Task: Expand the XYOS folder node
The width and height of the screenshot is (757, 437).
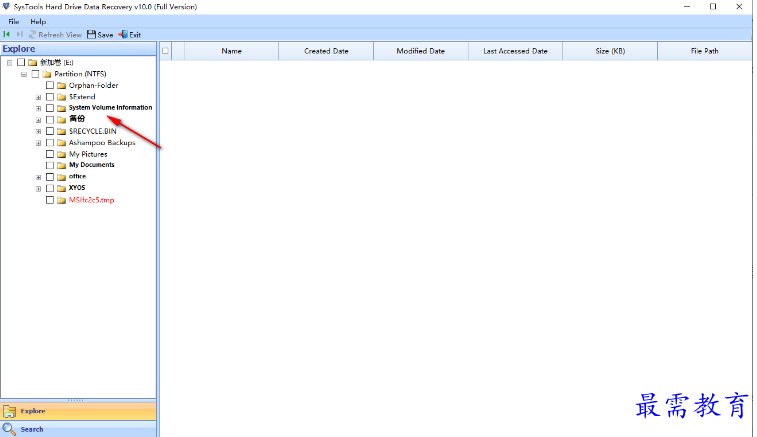Action: pos(38,189)
